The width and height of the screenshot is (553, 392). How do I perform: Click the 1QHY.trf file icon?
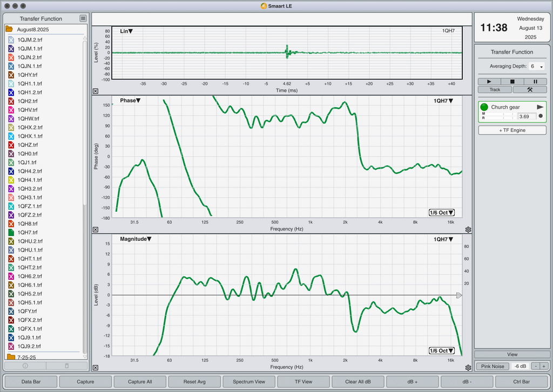tap(11, 75)
